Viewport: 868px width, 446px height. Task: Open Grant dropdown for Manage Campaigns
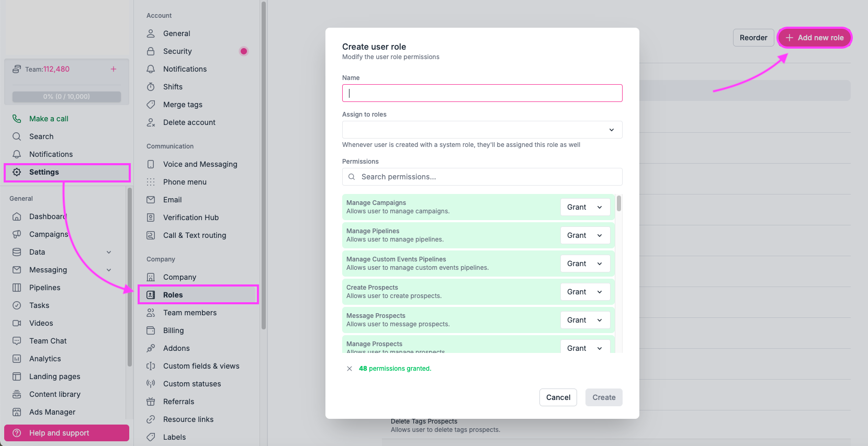(x=585, y=207)
